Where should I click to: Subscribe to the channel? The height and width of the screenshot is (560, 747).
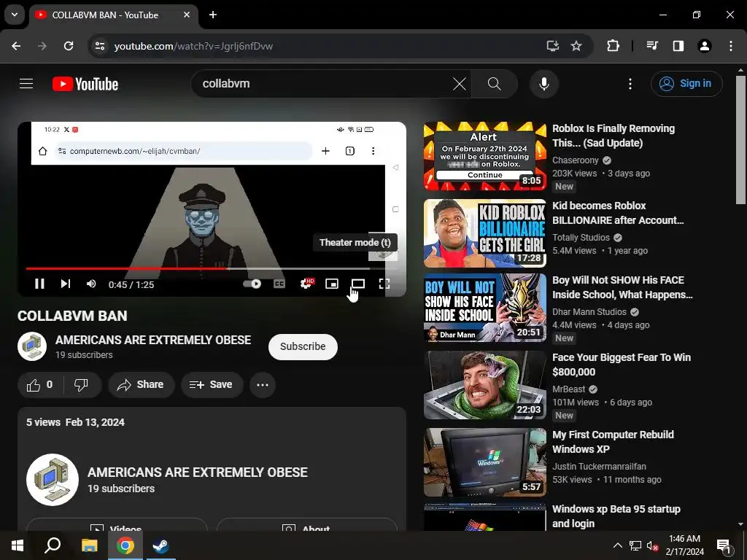[x=303, y=346]
